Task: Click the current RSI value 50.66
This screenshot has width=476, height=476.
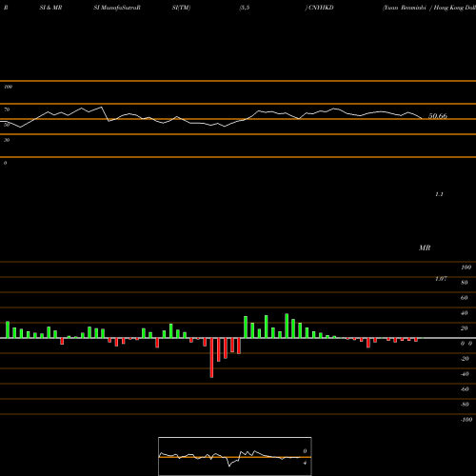Action: point(438,116)
